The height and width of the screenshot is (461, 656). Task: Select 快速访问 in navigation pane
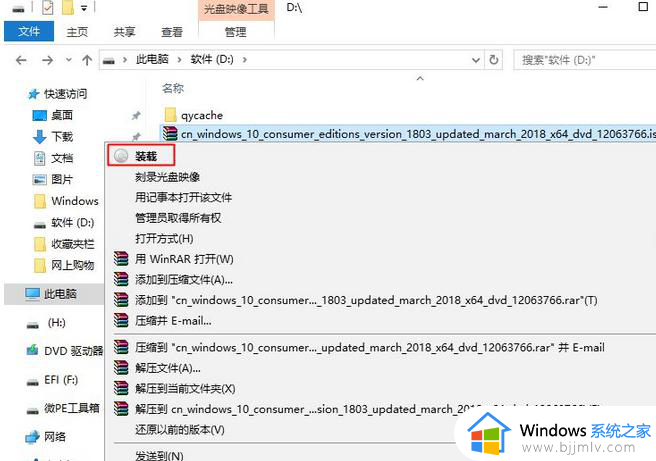click(66, 94)
